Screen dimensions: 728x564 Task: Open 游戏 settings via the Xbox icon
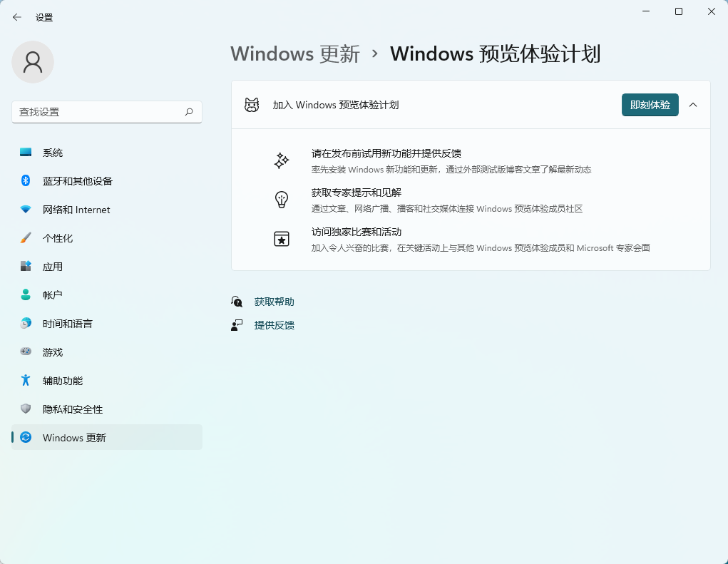point(24,352)
